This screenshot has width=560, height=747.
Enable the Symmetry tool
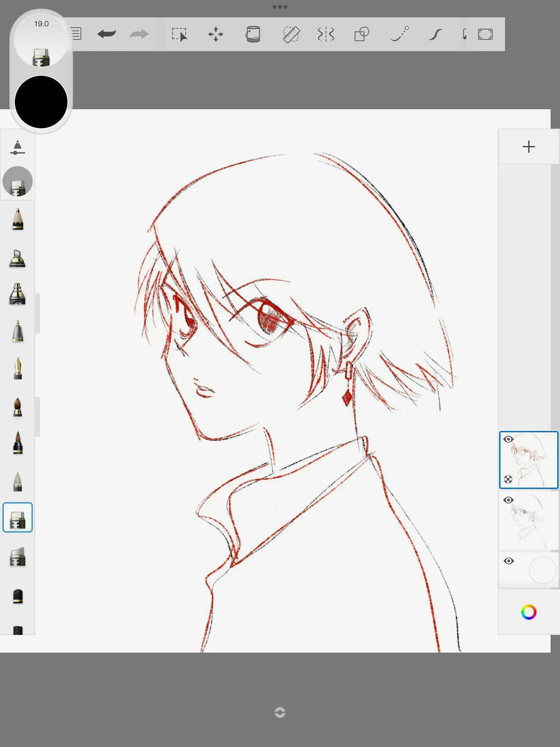click(326, 34)
